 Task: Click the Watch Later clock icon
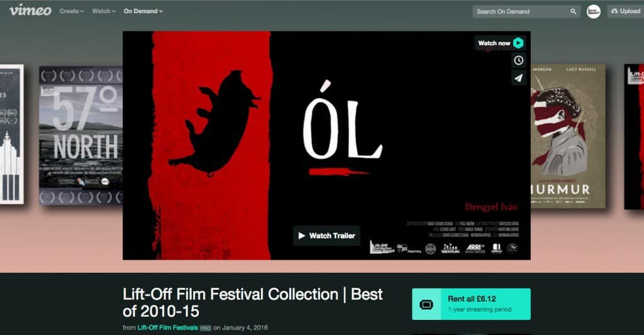(518, 60)
